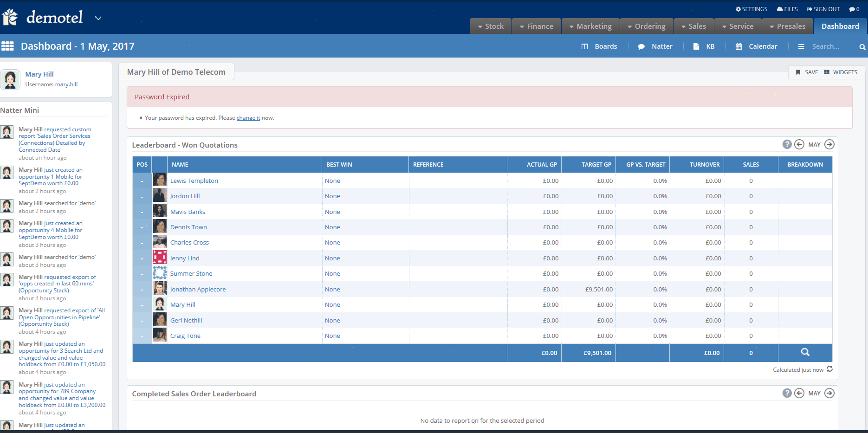Open Files cloud link
Screen dimensions: 868x433
pyautogui.click(x=787, y=9)
